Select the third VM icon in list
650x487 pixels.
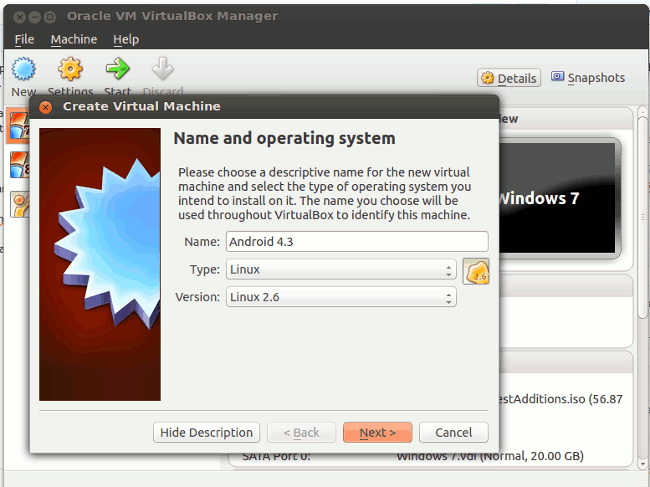(x=18, y=204)
